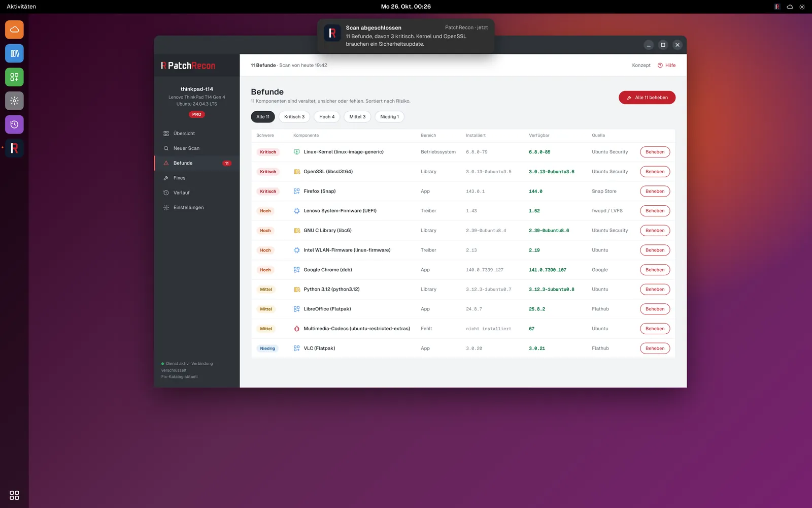Open the cloud status indicator in top bar
The image size is (812, 508).
[x=790, y=7]
